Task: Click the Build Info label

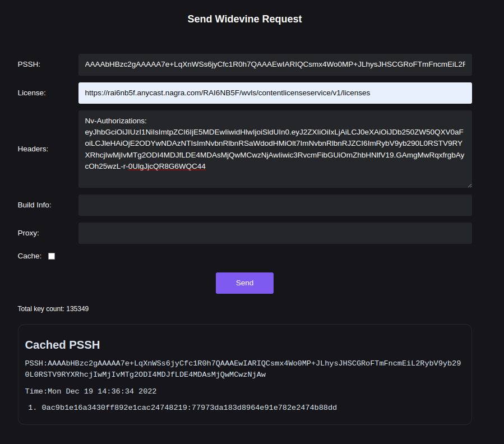Action: click(34, 205)
